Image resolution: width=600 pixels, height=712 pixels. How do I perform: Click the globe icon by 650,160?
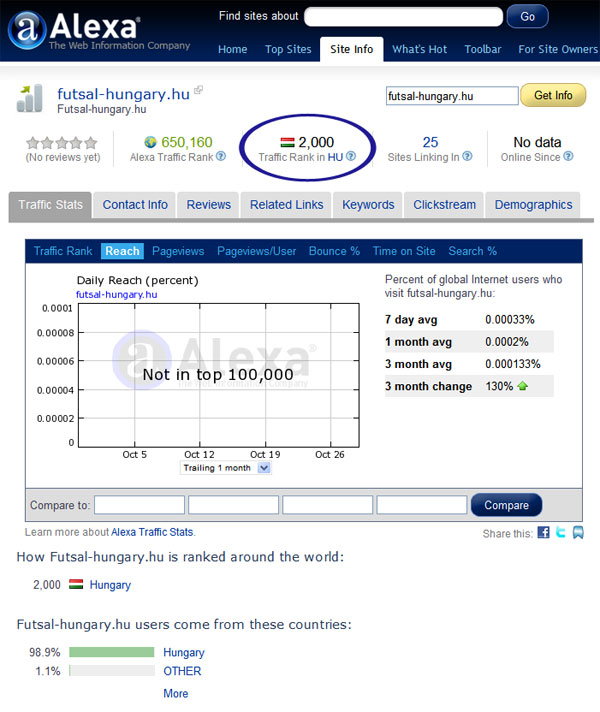[150, 142]
